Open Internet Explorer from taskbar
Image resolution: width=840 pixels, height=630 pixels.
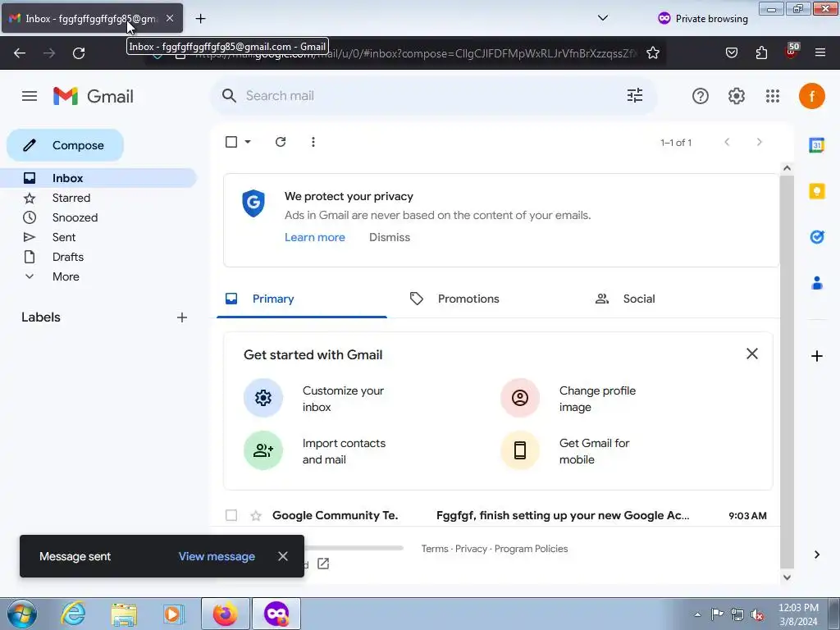tap(73, 614)
